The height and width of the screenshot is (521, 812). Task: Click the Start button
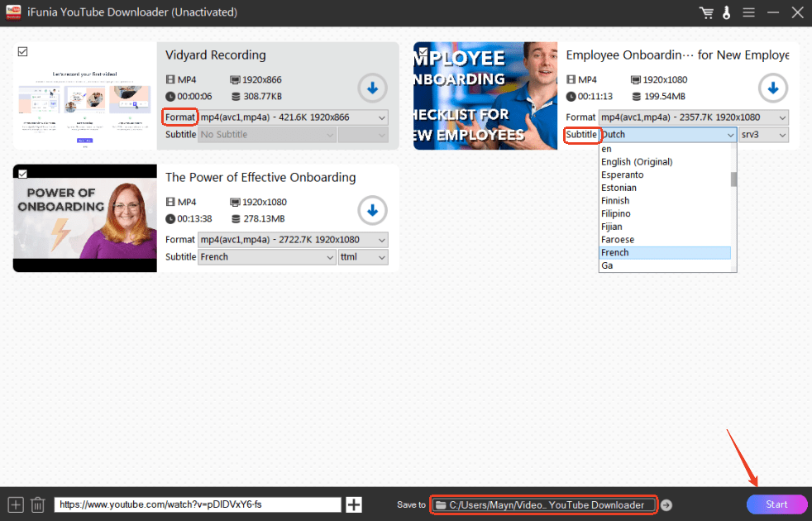(x=776, y=504)
